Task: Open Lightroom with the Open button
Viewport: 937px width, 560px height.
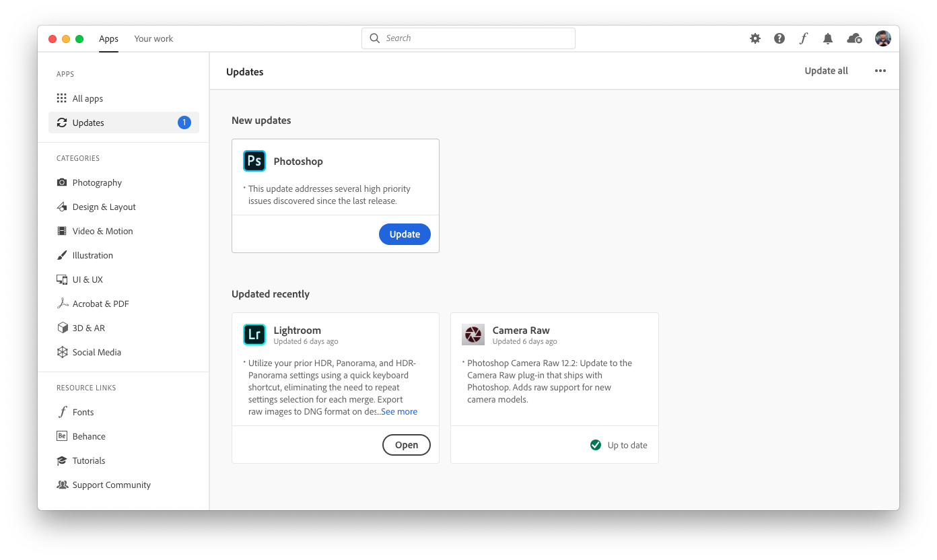Action: coord(407,445)
